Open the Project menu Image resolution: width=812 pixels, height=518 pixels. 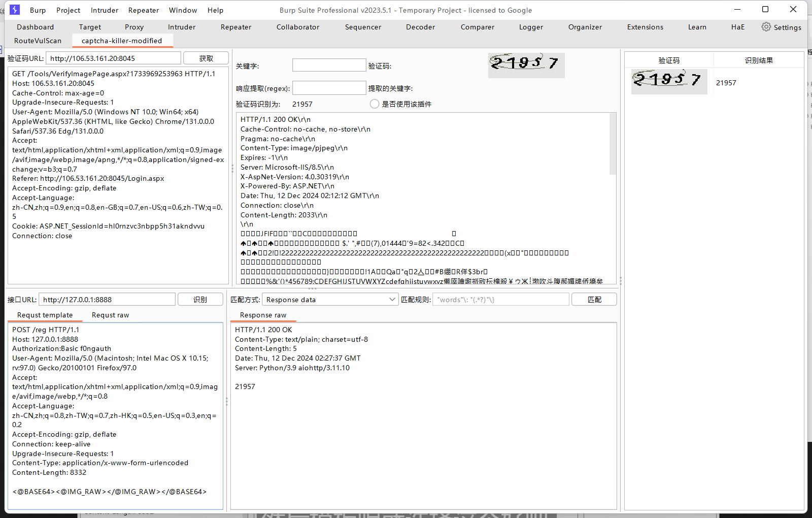[x=68, y=10]
